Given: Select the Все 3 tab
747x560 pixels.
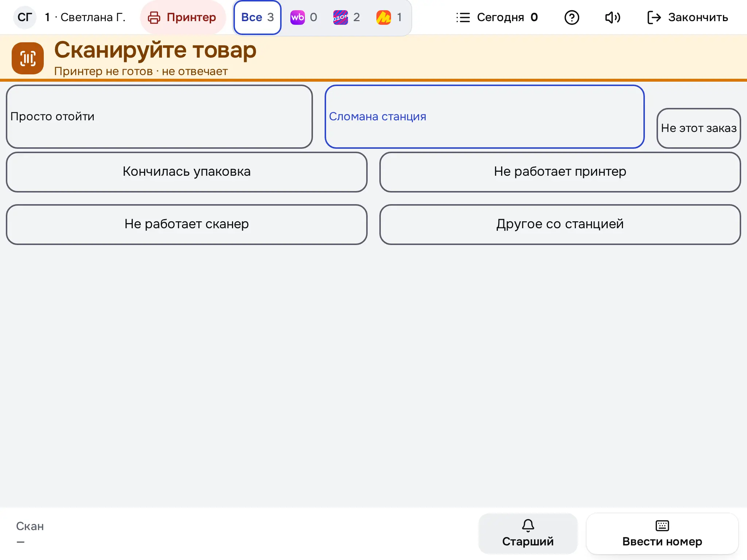Looking at the screenshot, I should [258, 17].
